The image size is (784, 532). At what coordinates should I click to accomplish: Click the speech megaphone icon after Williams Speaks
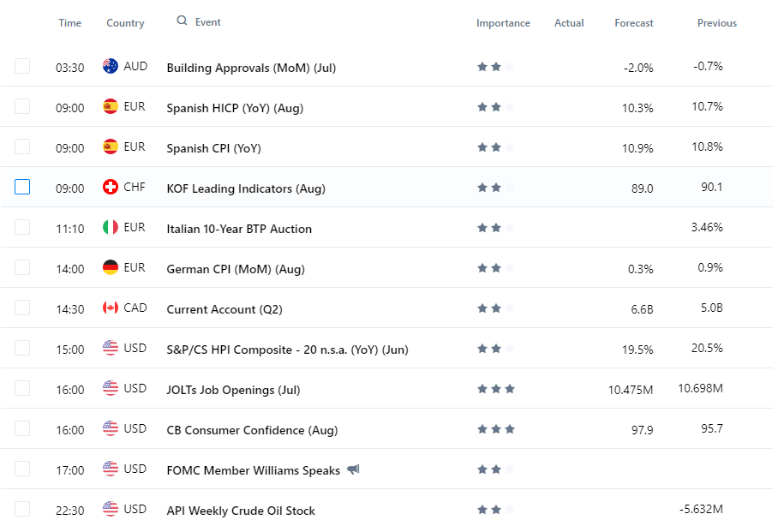click(x=354, y=470)
